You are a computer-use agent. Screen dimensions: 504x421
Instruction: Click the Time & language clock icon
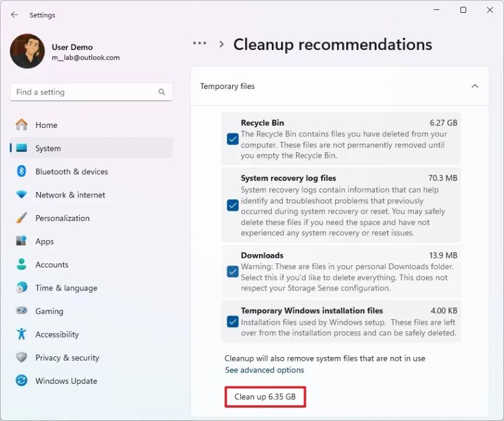pyautogui.click(x=21, y=288)
